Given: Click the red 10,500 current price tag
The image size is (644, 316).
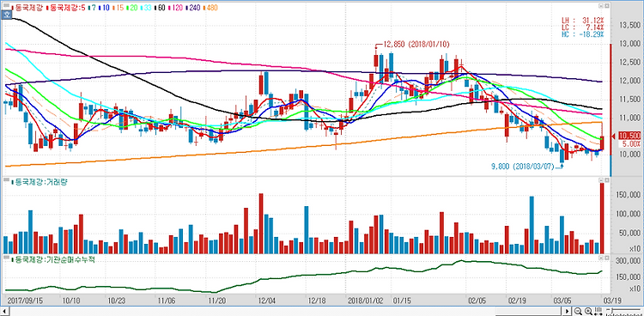Looking at the screenshot, I should pos(629,136).
